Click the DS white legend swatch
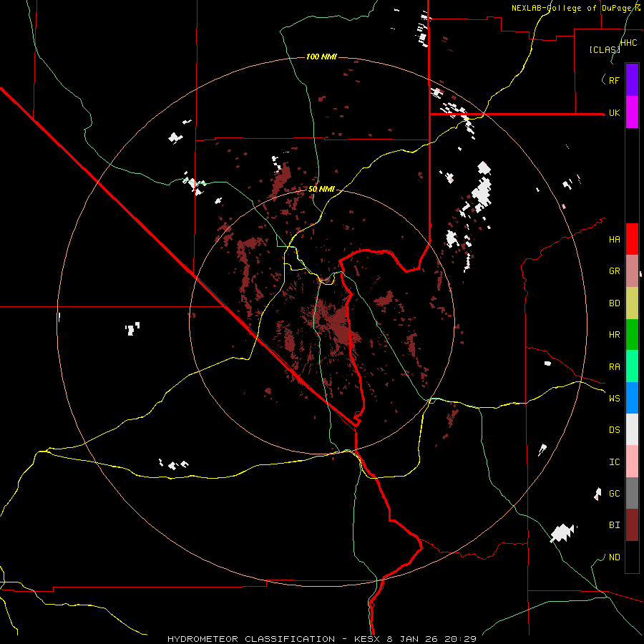Screen dimensions: 644x644 click(632, 429)
